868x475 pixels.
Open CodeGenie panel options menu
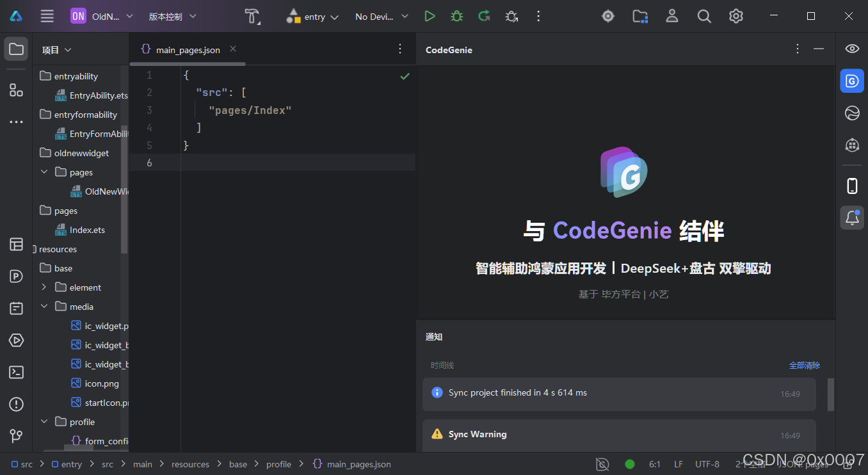[798, 49]
